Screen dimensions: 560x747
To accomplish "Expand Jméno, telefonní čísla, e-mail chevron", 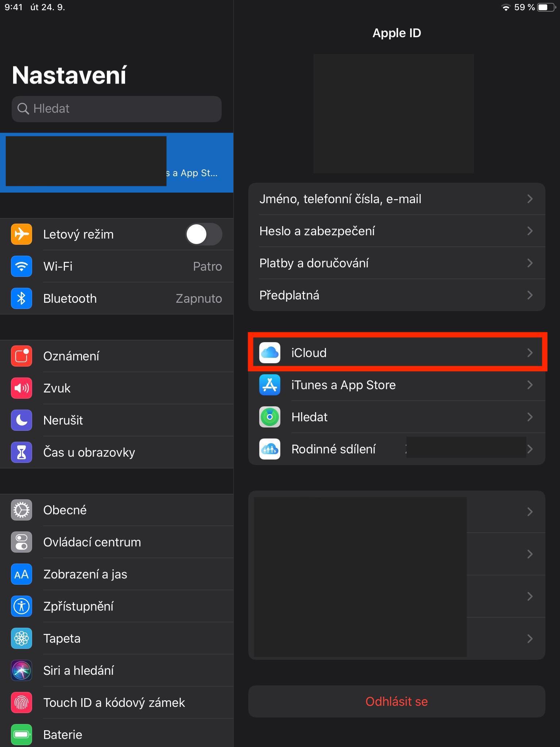I will [530, 199].
